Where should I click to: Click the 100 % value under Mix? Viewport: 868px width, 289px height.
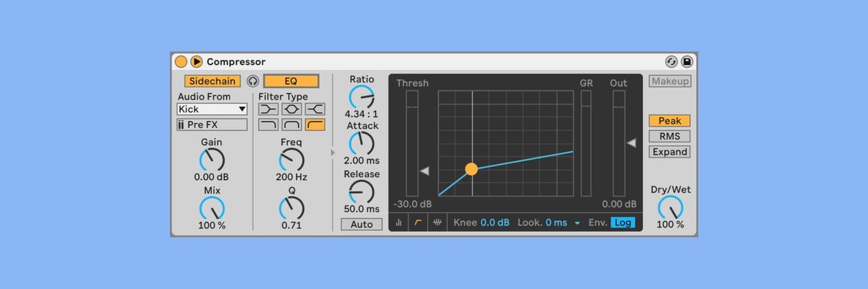click(x=212, y=225)
